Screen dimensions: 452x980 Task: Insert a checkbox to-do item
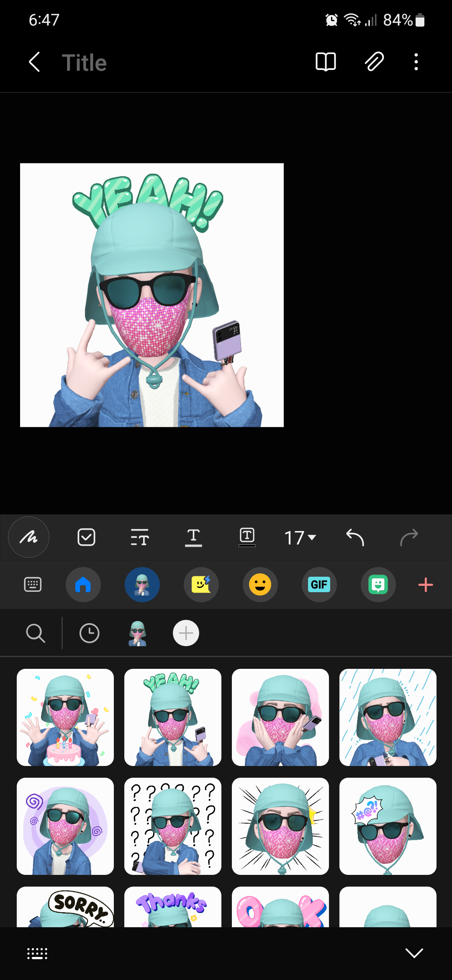(87, 537)
